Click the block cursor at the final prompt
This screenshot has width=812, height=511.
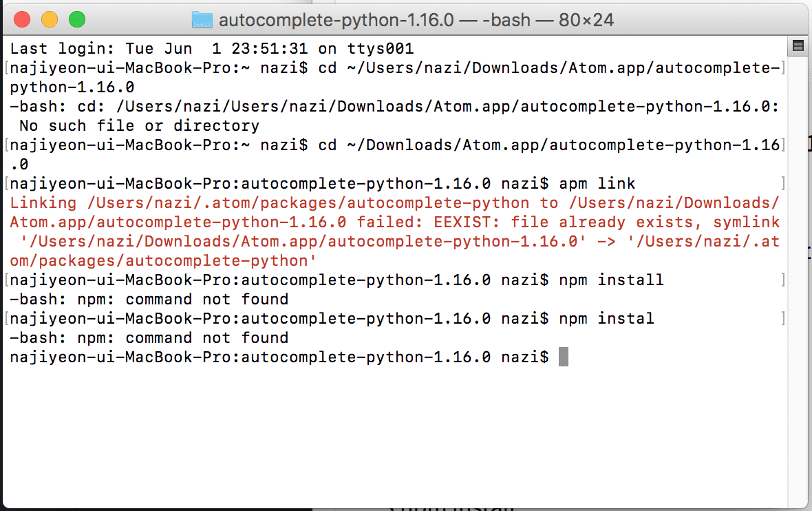564,357
